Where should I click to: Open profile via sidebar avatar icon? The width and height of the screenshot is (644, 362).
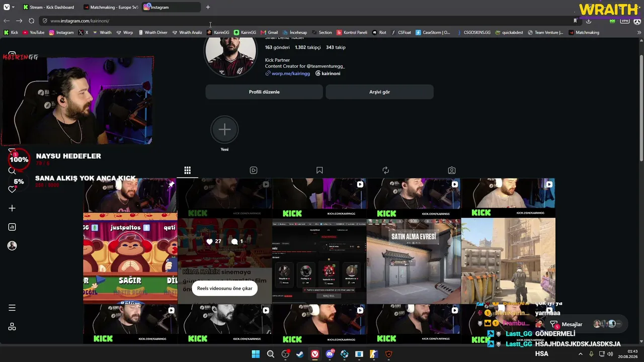tap(12, 246)
